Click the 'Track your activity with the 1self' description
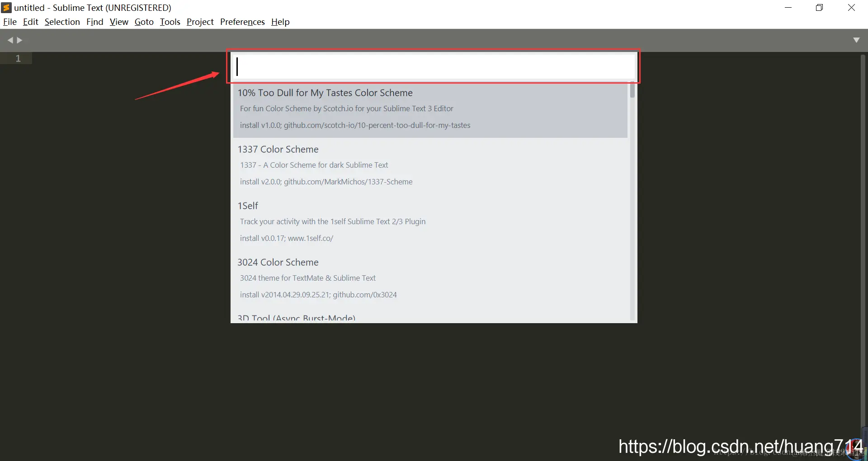The image size is (868, 461). click(333, 221)
